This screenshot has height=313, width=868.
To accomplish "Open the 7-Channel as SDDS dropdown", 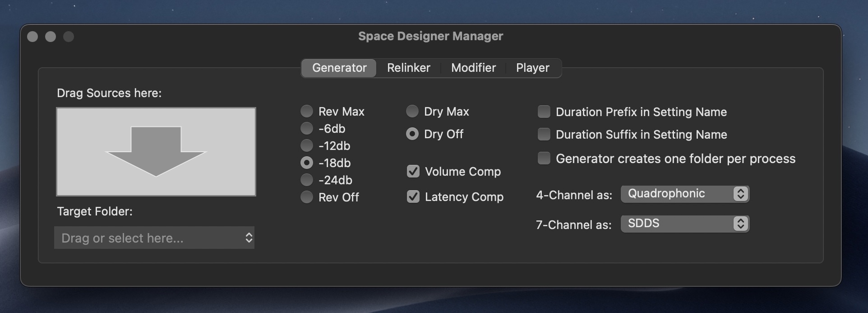I will 685,224.
